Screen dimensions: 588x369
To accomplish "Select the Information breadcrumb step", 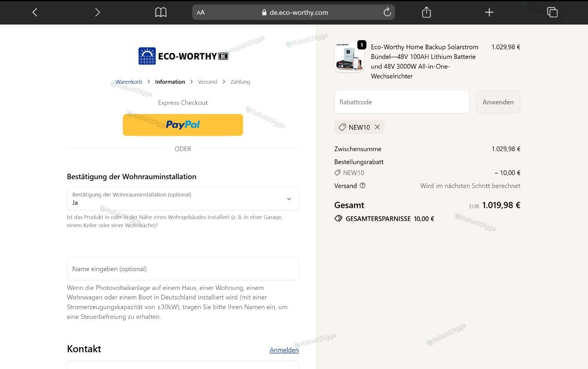I will point(170,82).
